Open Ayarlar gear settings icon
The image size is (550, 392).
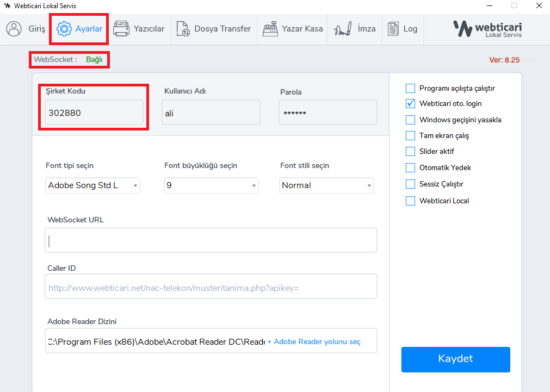(x=64, y=29)
